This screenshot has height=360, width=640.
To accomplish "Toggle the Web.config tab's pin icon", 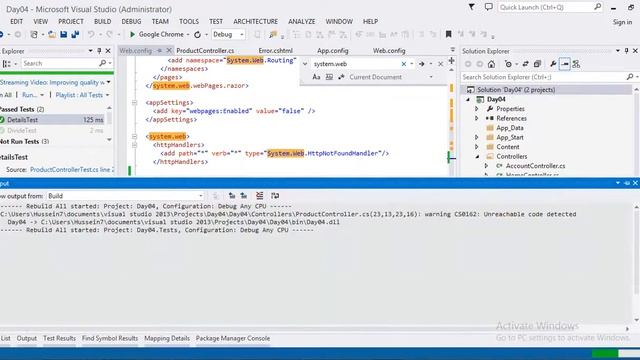I will click(160, 51).
